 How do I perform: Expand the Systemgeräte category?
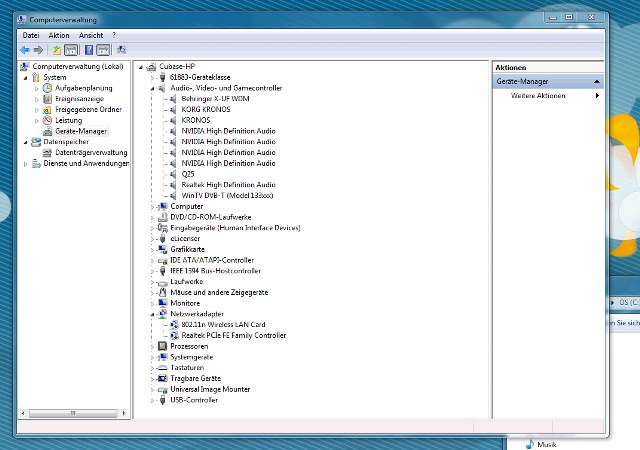(152, 357)
